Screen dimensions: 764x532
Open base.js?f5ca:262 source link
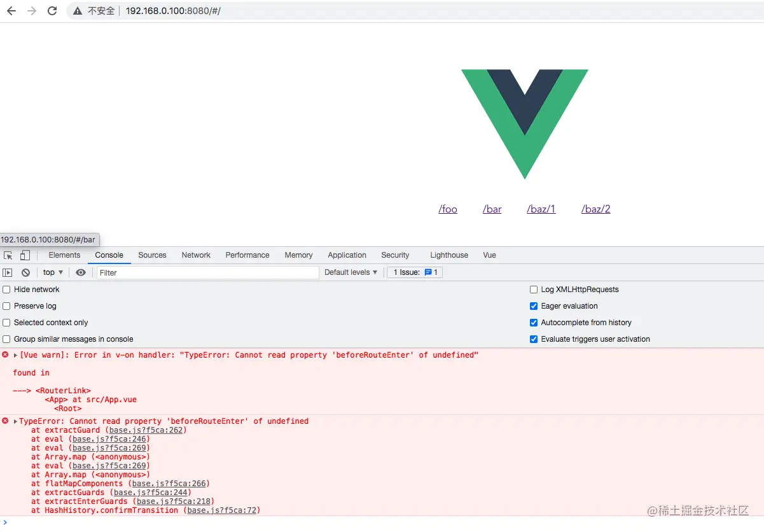point(146,430)
